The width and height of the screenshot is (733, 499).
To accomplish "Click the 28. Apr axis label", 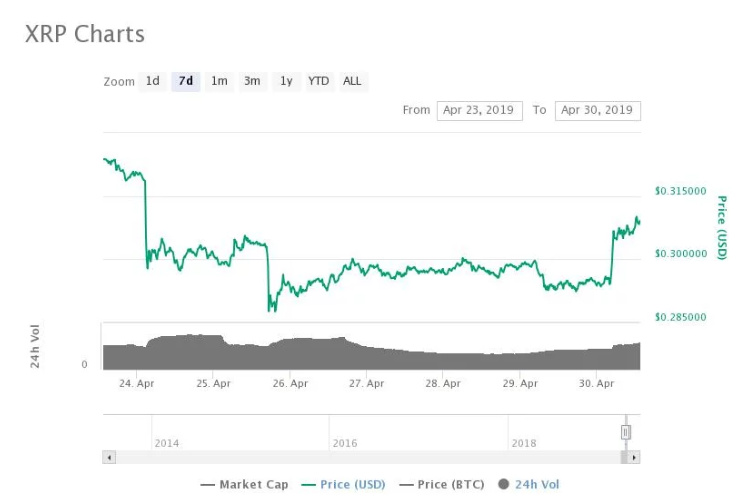I will click(443, 383).
